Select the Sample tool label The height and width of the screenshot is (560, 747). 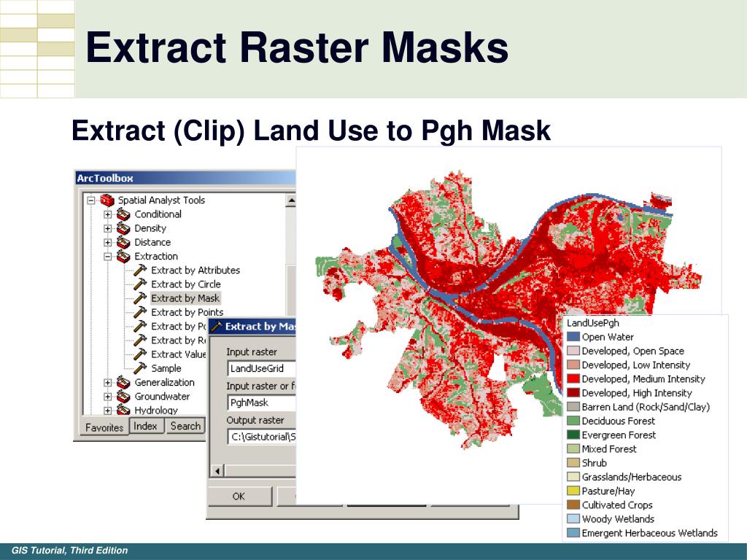pos(166,368)
